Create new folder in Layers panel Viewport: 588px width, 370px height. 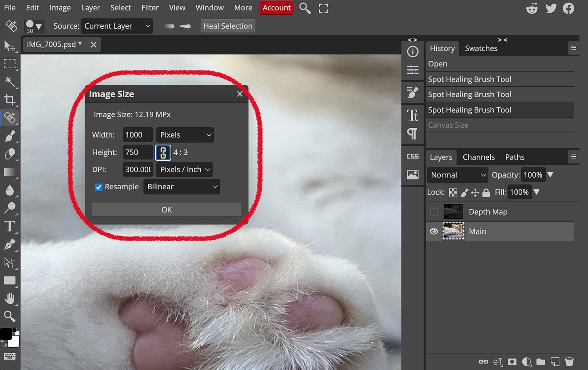[541, 361]
